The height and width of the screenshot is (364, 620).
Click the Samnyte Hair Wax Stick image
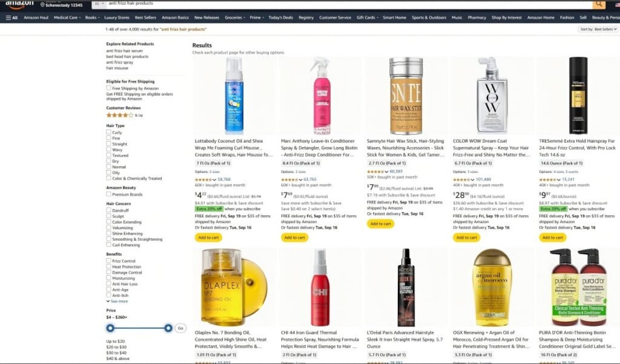coord(406,96)
